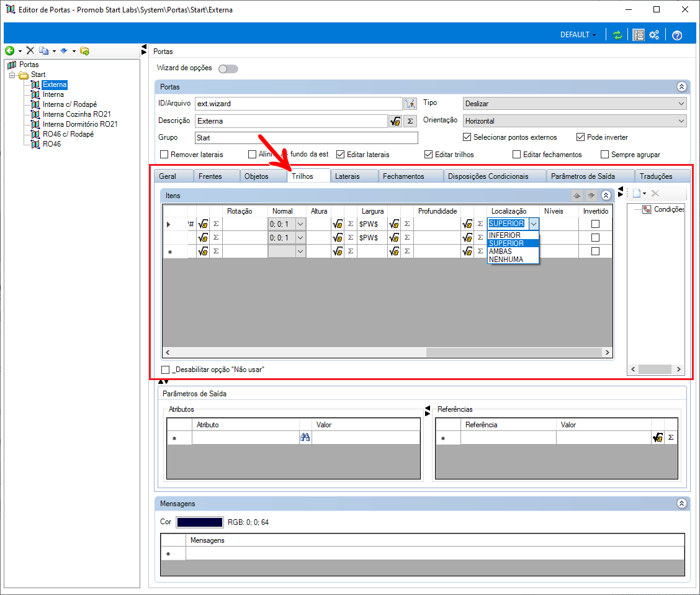This screenshot has height=595, width=700.
Task: Open the Tipo dropdown showing Deslizar
Action: [575, 104]
